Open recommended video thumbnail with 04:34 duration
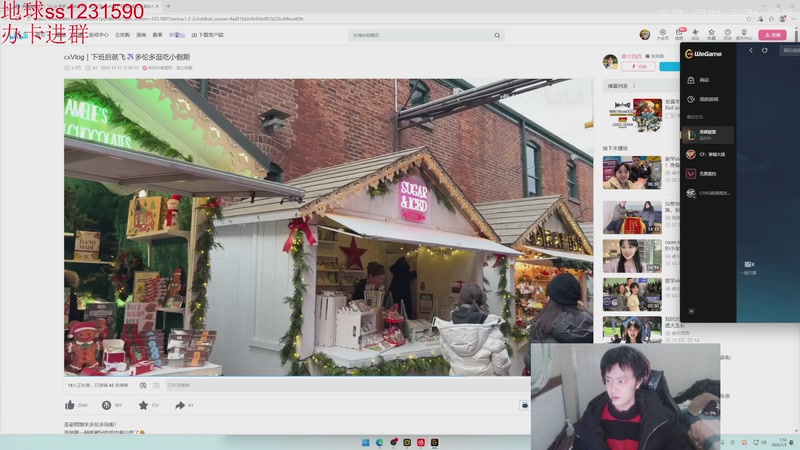The image size is (800, 450). tap(632, 256)
